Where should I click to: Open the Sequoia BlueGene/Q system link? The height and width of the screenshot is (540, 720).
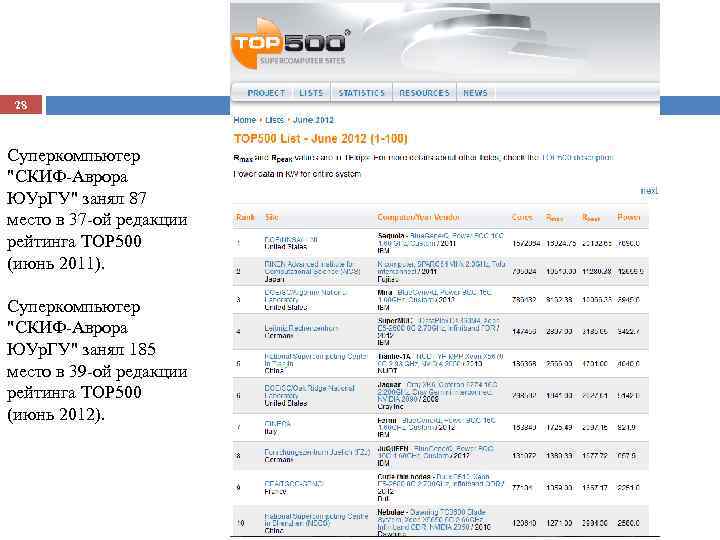pos(441,239)
